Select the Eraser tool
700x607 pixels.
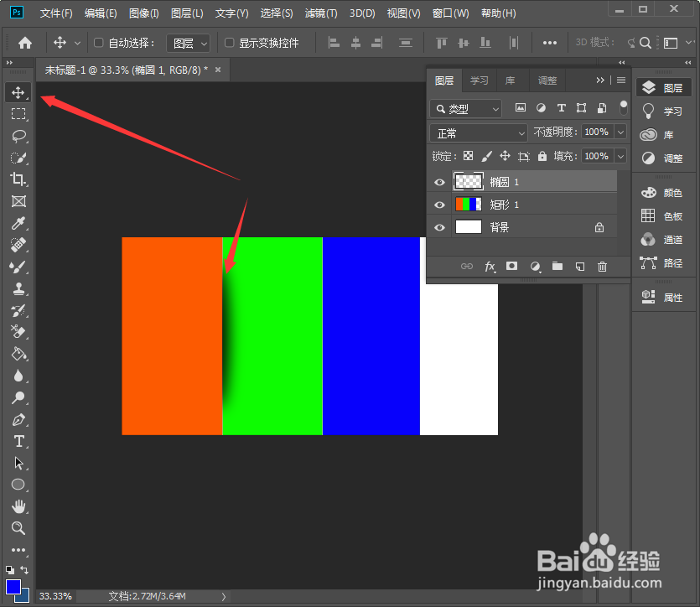18,332
